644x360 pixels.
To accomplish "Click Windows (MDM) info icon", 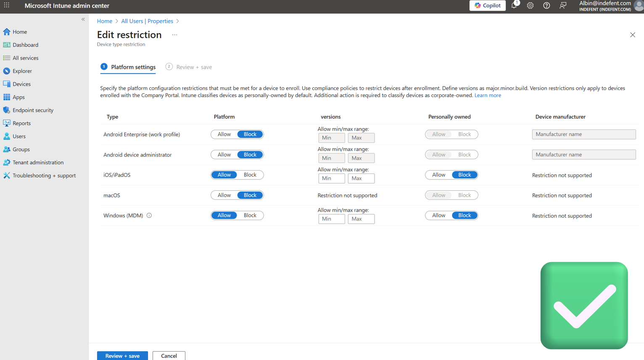I will 149,215.
